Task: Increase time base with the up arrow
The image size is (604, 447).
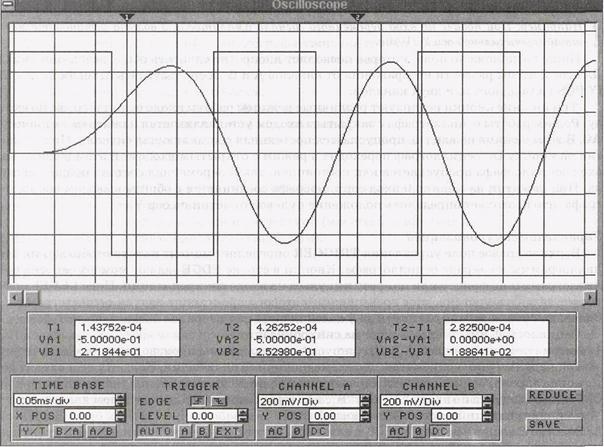Action: 121,397
